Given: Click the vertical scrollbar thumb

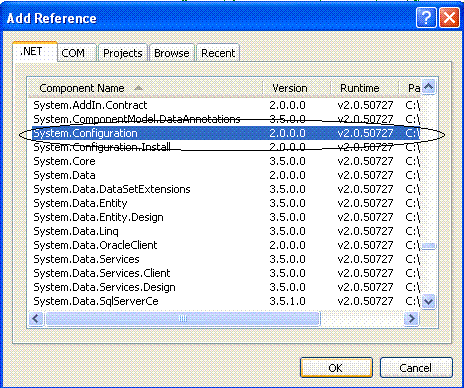Looking at the screenshot, I should click(x=428, y=246).
